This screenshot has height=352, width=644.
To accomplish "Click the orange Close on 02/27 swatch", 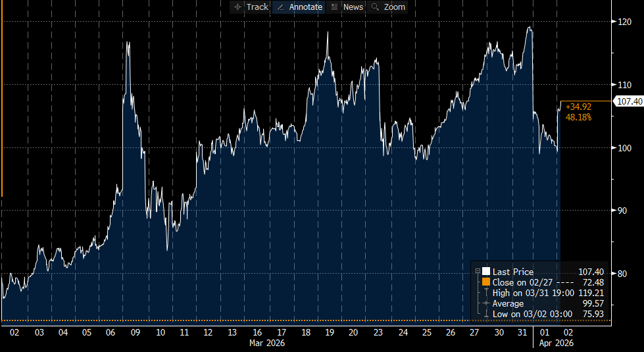I will 486,282.
